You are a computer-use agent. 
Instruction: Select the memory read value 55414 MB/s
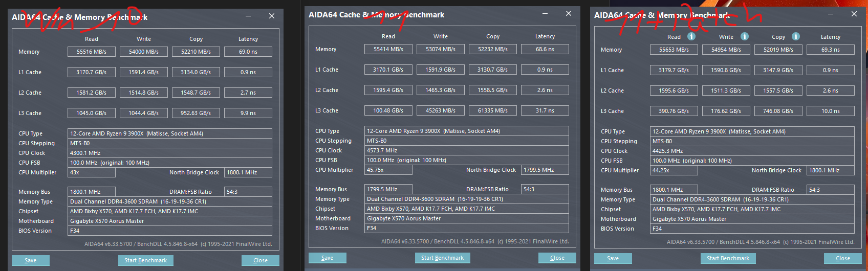pos(388,49)
